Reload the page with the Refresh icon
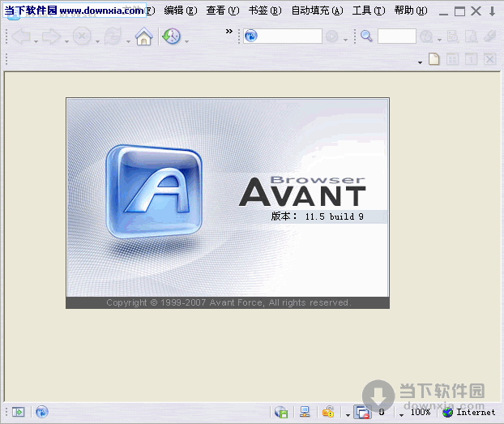Image resolution: width=504 pixels, height=424 pixels. click(113, 36)
